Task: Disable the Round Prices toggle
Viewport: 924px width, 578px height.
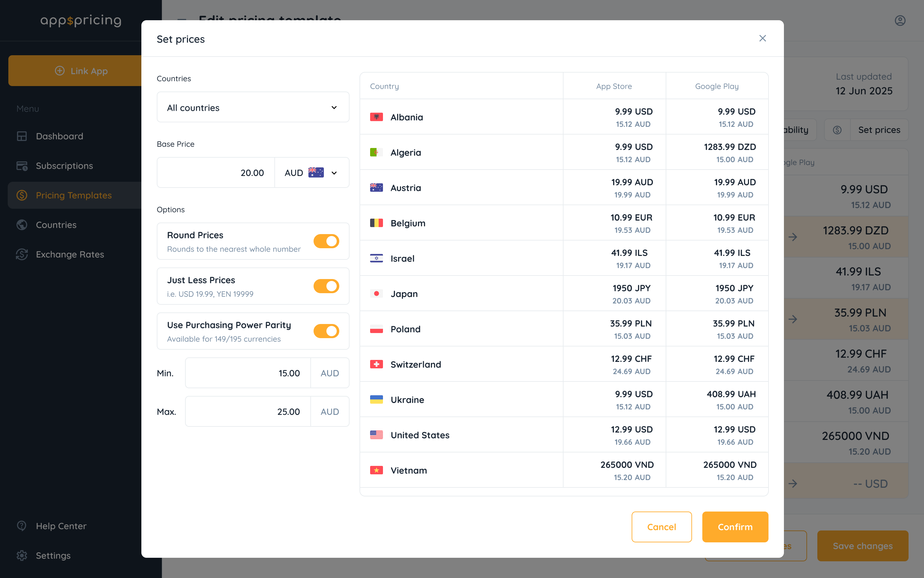Action: [x=326, y=241]
